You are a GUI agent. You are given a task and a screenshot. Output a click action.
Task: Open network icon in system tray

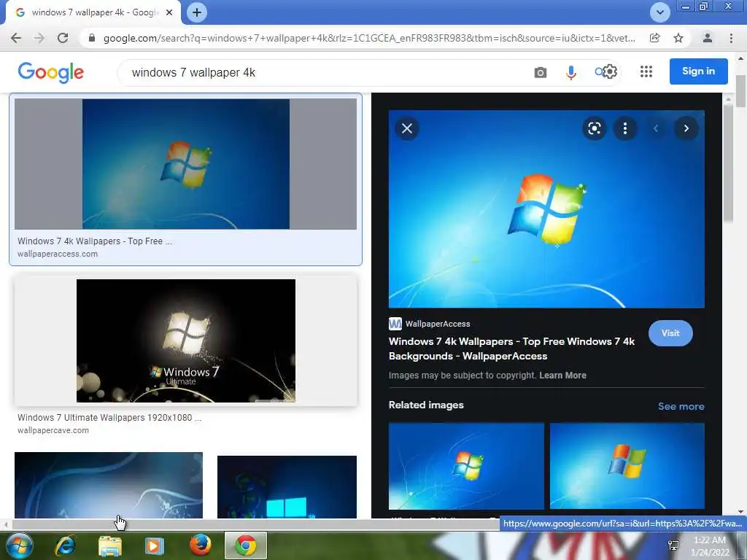[x=673, y=545]
